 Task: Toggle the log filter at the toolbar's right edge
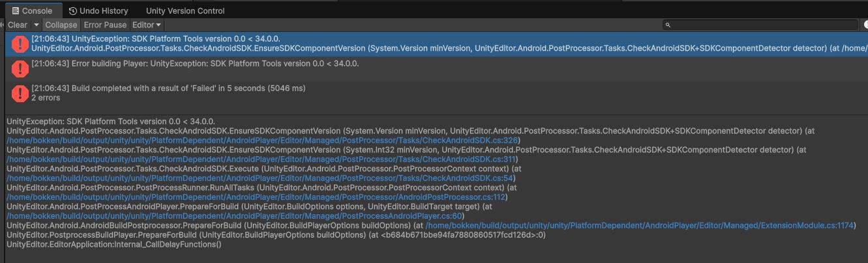click(x=865, y=25)
